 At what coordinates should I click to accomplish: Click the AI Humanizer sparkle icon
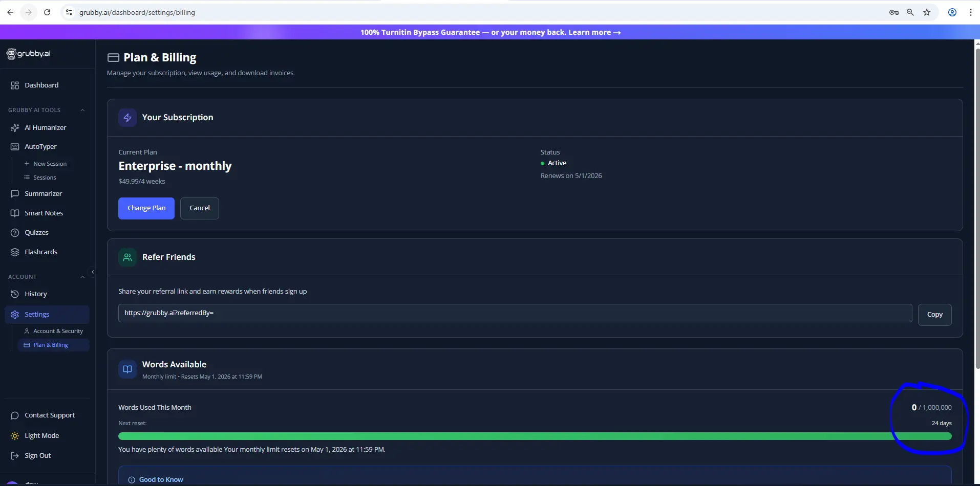click(15, 128)
